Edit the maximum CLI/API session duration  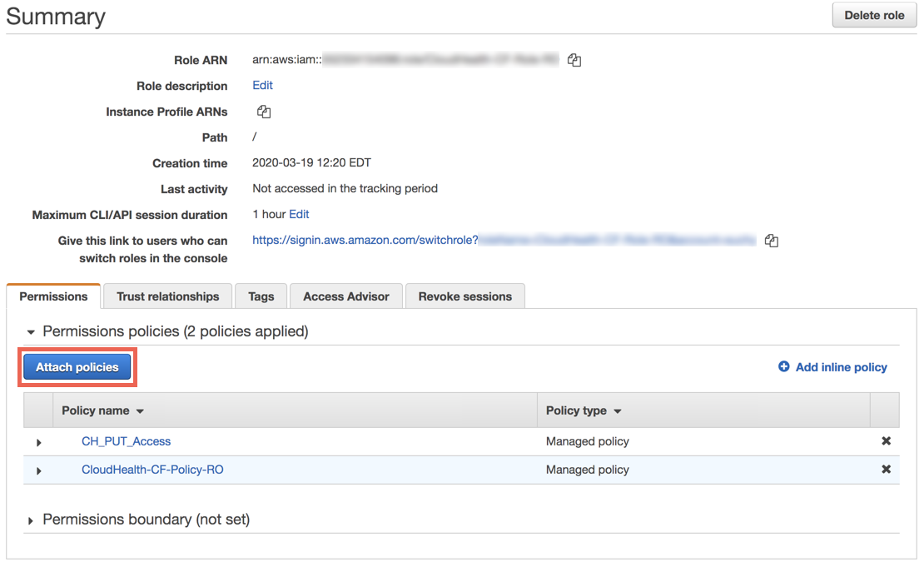[299, 214]
